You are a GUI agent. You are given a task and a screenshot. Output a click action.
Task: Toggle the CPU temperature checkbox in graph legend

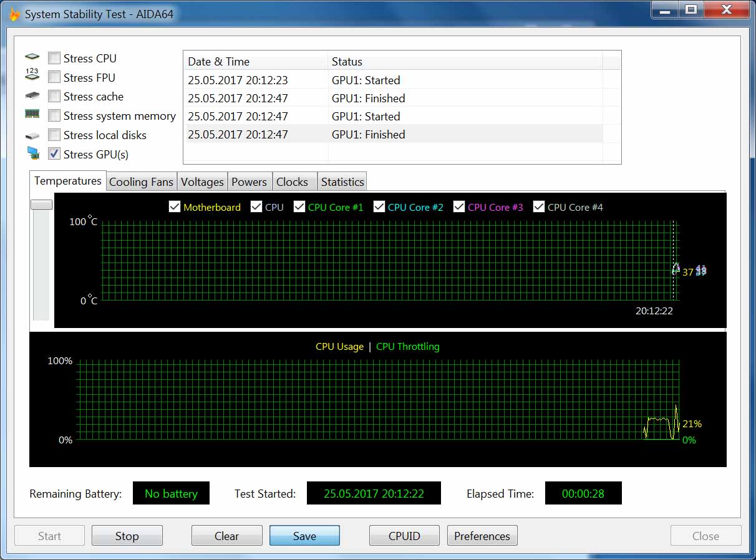click(256, 207)
